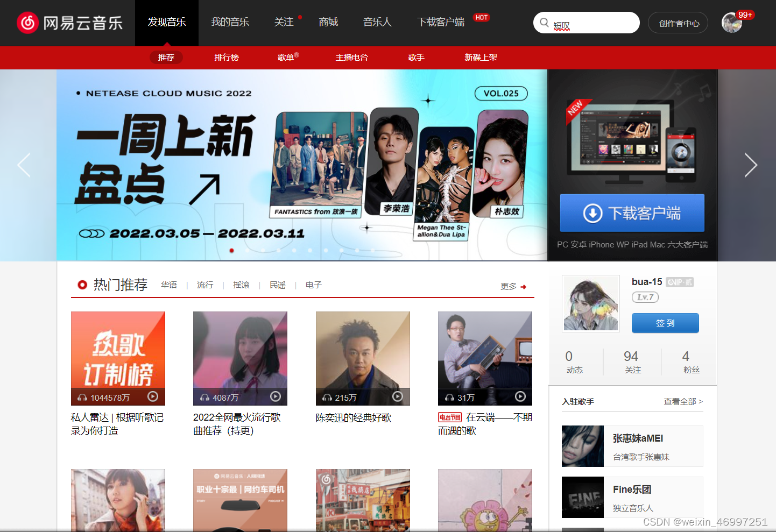Screen dimensions: 776x532
Task: Go to 商城 in top navigation
Action: point(328,23)
